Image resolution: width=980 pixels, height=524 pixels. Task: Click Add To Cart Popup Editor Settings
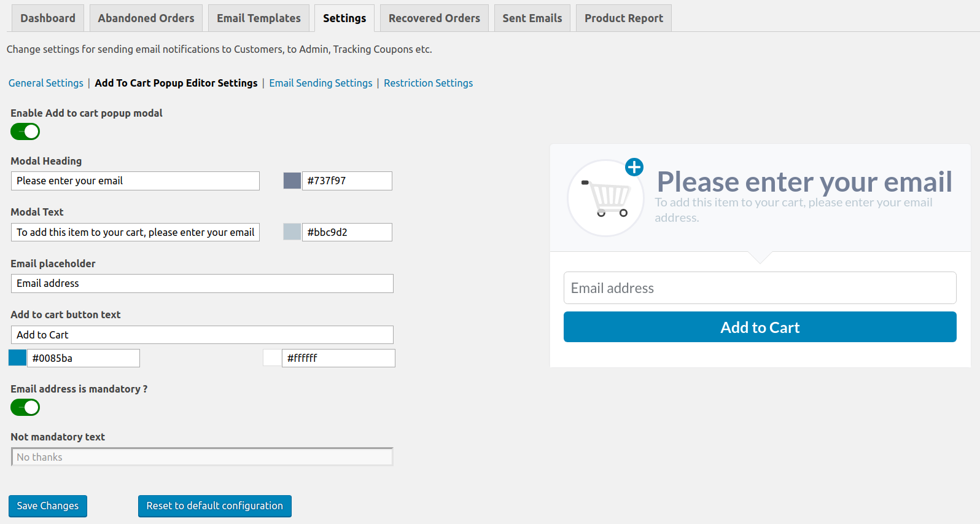click(x=176, y=83)
